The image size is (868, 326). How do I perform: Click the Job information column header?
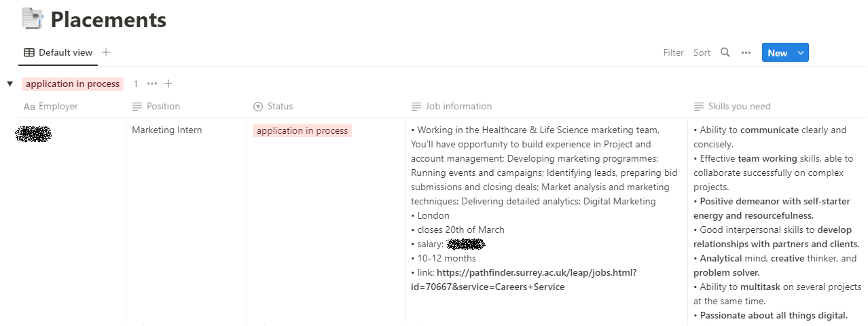tap(452, 106)
